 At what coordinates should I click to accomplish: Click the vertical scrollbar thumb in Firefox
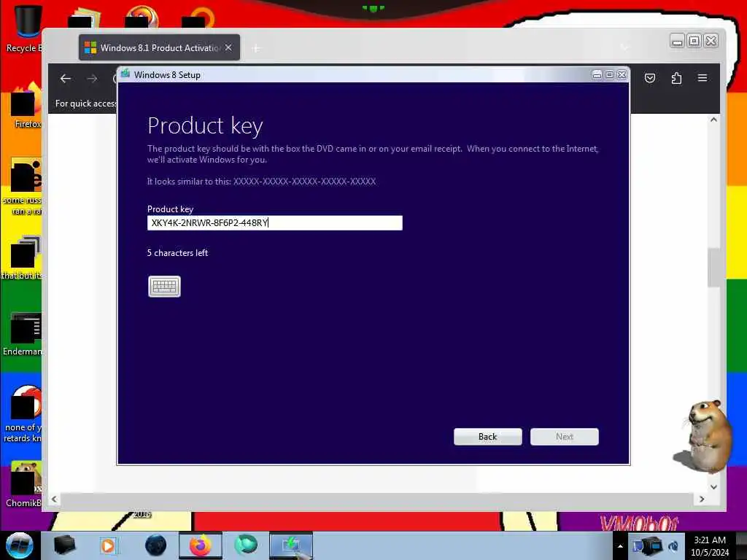tap(713, 268)
